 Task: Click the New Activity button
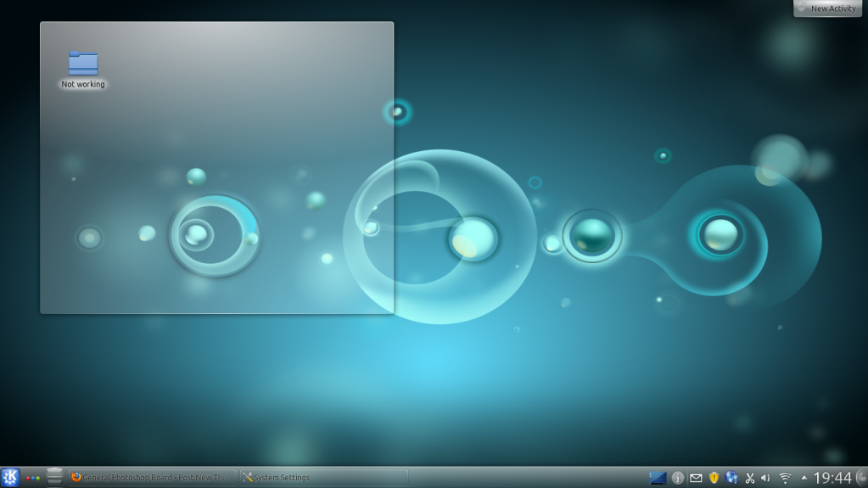[827, 8]
